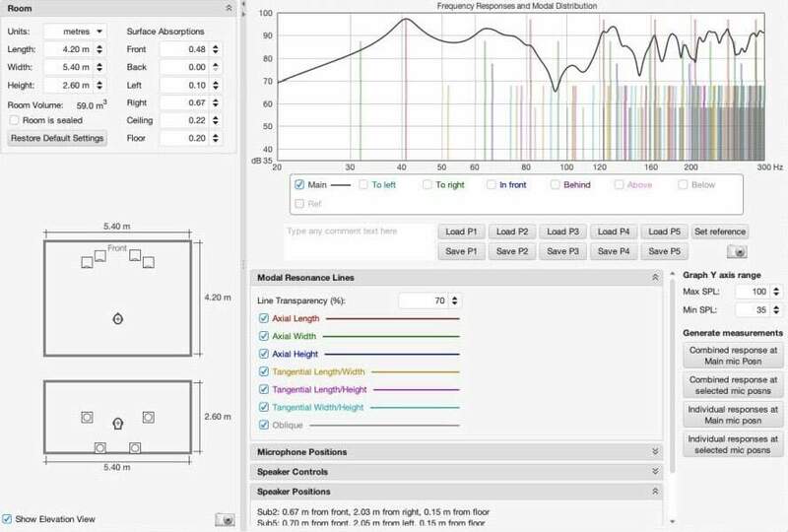Expand the Speaker Controls section
788x532 pixels.
click(x=656, y=472)
